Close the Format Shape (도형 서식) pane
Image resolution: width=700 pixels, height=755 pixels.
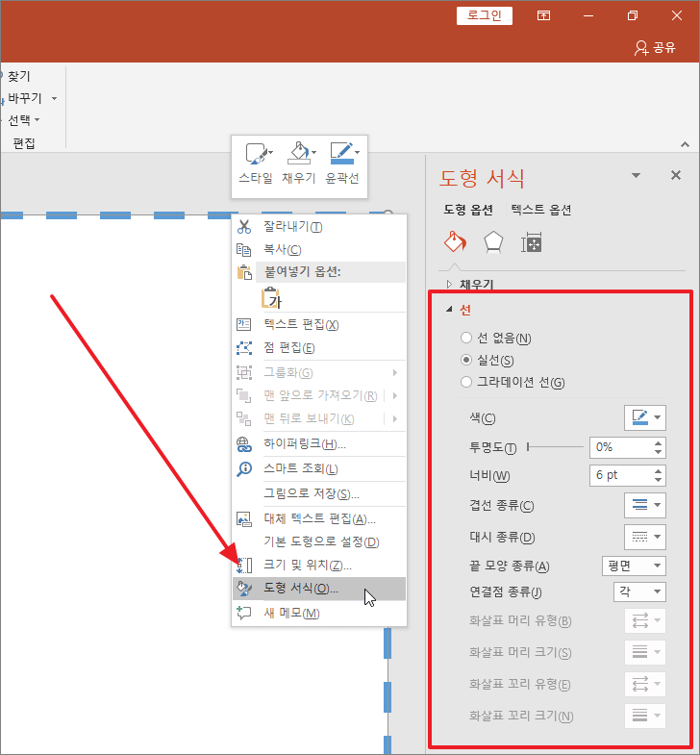click(676, 175)
